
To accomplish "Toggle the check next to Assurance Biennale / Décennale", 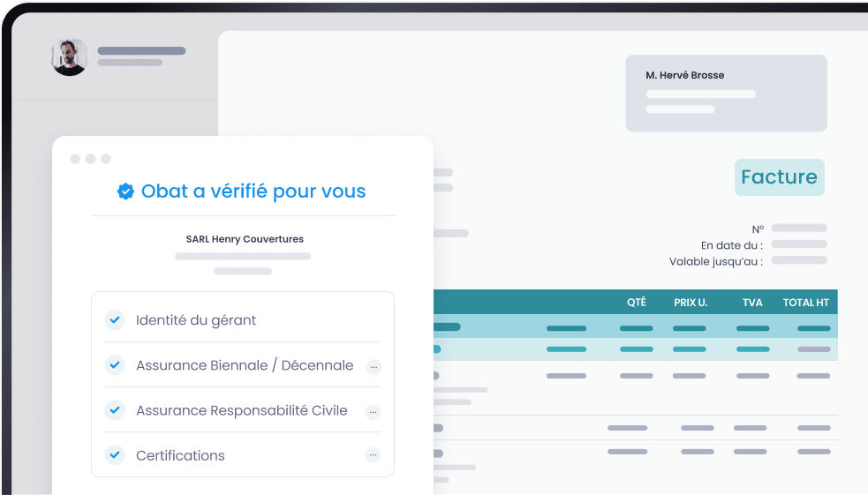I will (115, 365).
